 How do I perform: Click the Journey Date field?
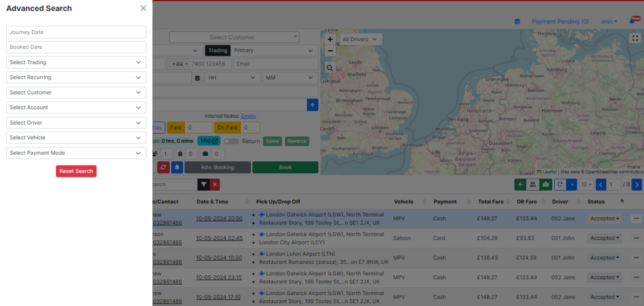76,32
